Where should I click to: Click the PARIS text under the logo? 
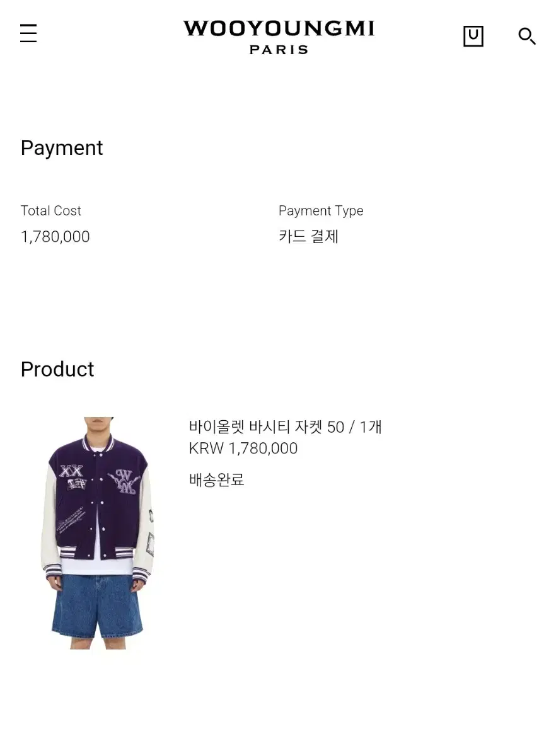279,50
